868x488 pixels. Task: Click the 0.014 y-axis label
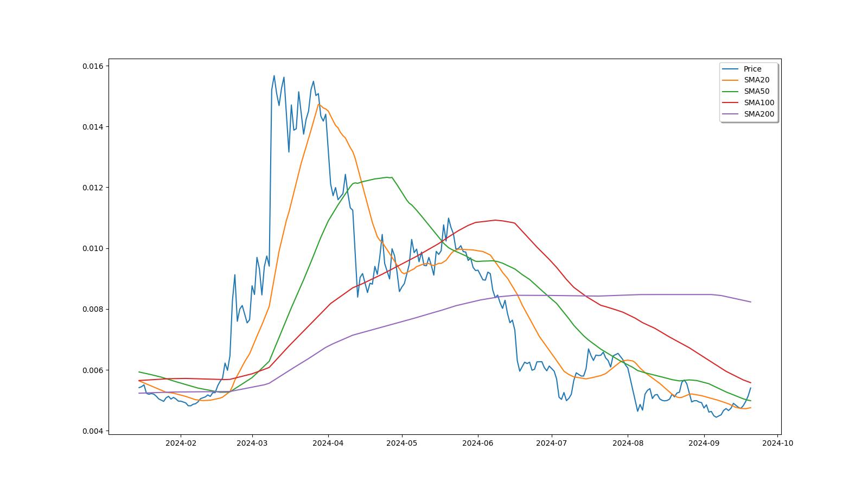[x=93, y=127]
